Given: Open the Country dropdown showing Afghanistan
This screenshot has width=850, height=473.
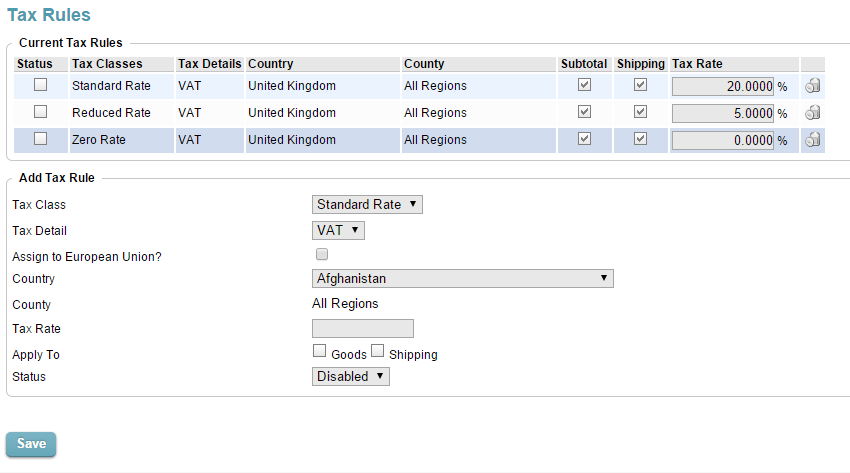Looking at the screenshot, I should [x=463, y=279].
